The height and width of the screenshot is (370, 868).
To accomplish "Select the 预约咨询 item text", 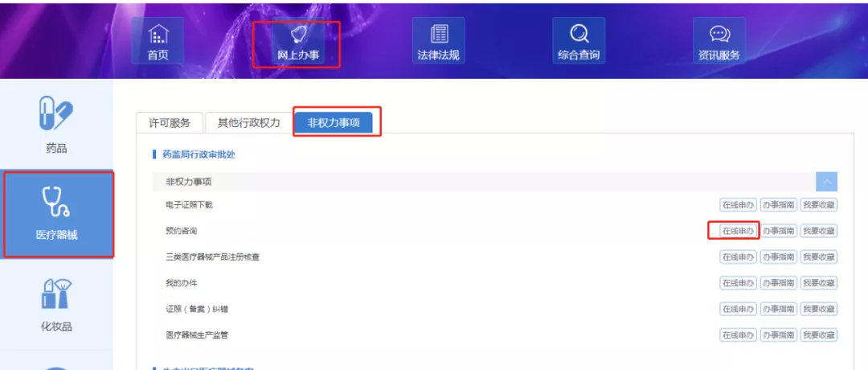I will tap(181, 231).
